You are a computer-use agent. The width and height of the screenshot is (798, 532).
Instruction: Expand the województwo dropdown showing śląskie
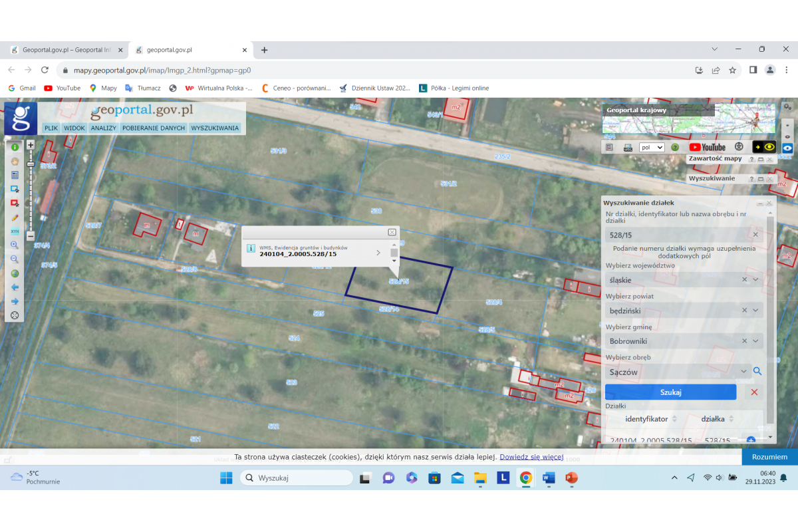tap(755, 280)
